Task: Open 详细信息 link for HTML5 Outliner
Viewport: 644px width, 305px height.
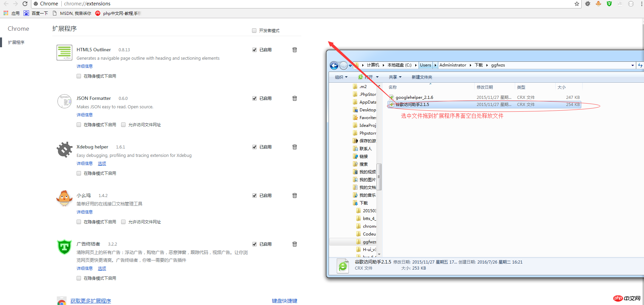Action: [x=85, y=66]
